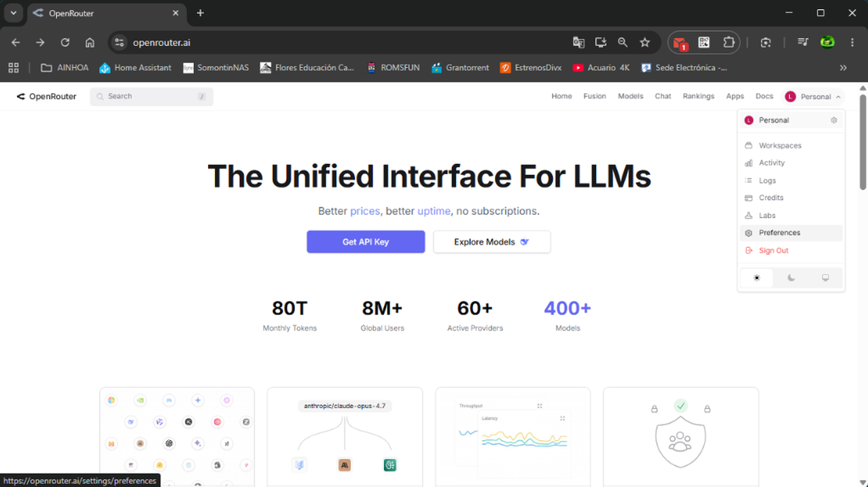The image size is (868, 487).
Task: Click the browser home icon
Action: [x=90, y=42]
